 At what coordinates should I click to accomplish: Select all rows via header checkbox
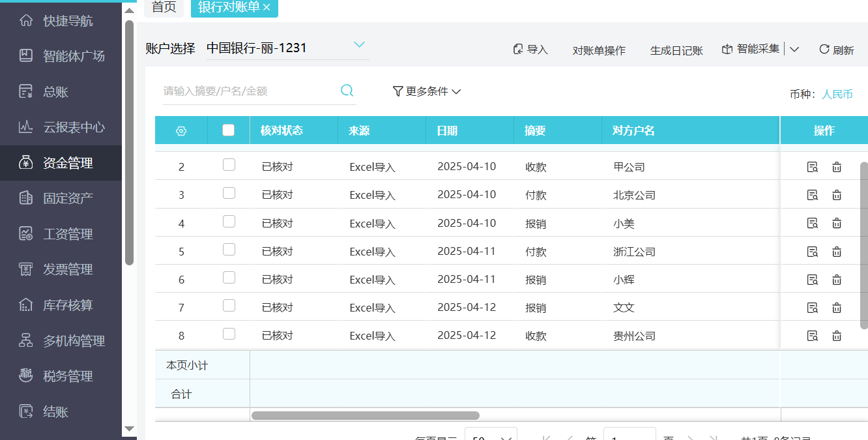[x=229, y=129]
